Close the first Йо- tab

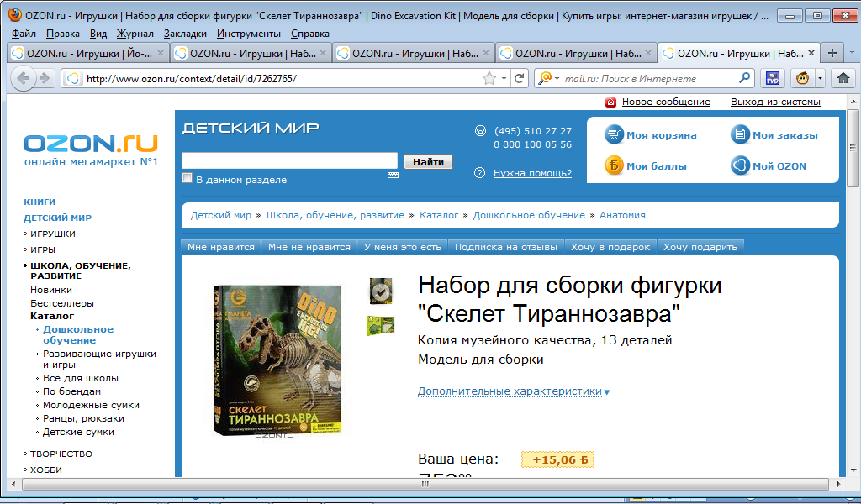[x=161, y=53]
